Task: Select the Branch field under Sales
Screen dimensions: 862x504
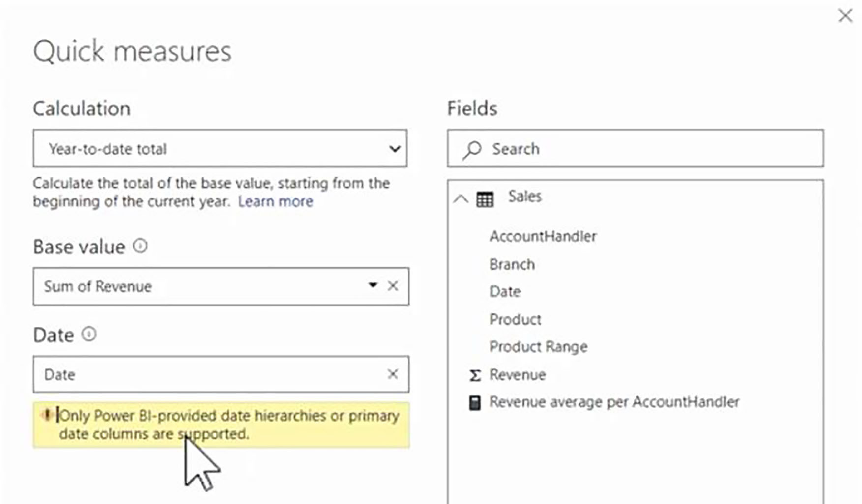Action: point(512,264)
